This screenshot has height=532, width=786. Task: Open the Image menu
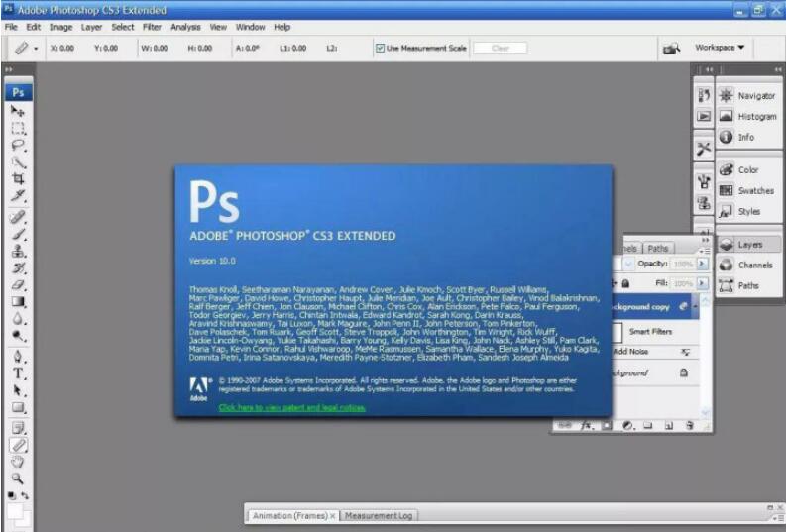point(61,27)
